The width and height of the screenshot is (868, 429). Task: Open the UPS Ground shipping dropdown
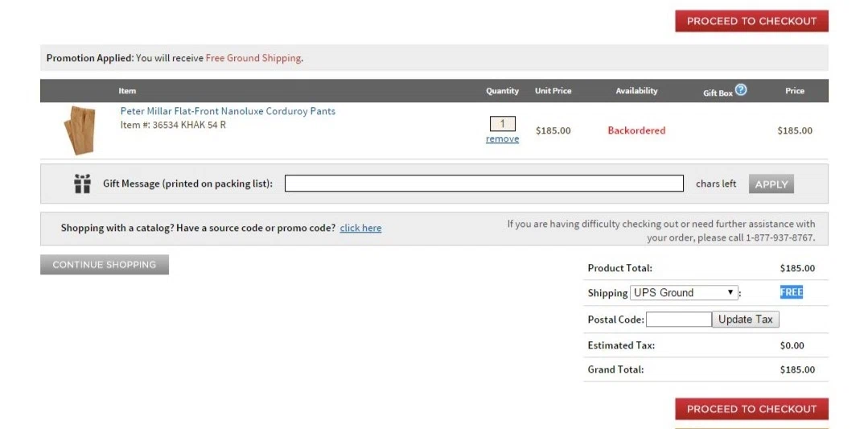point(684,293)
